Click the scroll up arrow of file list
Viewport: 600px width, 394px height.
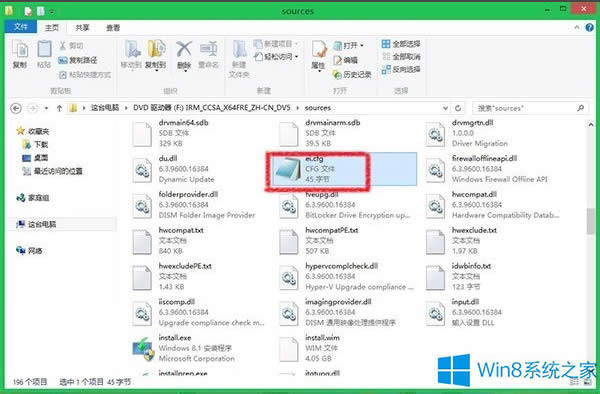click(x=590, y=125)
